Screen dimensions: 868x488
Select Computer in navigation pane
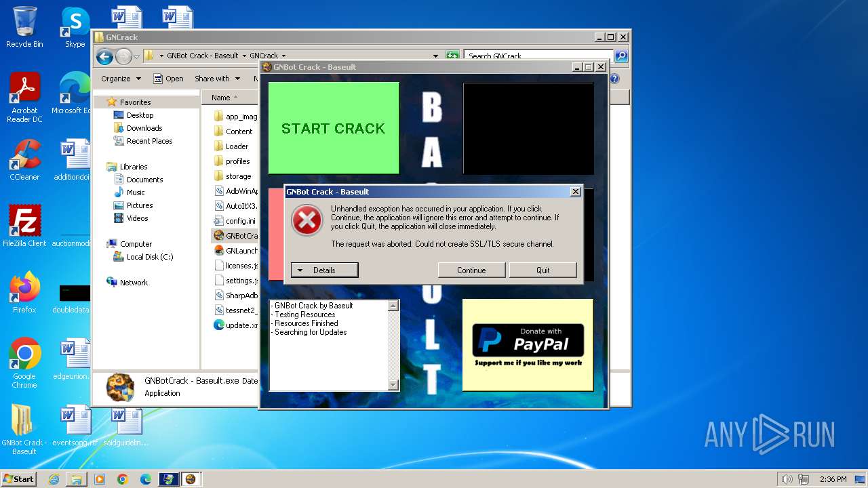[136, 244]
